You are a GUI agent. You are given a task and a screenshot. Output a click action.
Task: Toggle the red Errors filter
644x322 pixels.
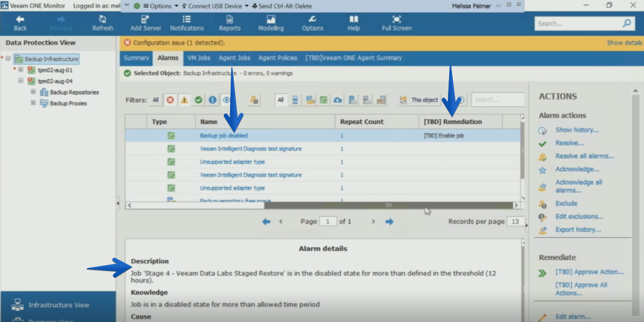(x=170, y=99)
